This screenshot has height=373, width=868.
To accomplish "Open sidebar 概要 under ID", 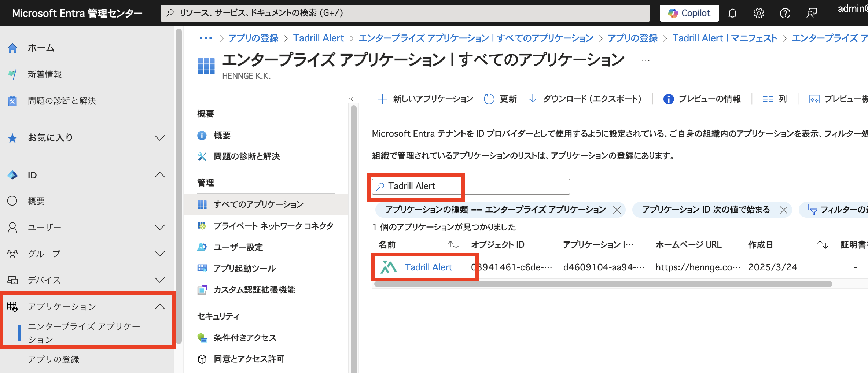I will point(36,201).
